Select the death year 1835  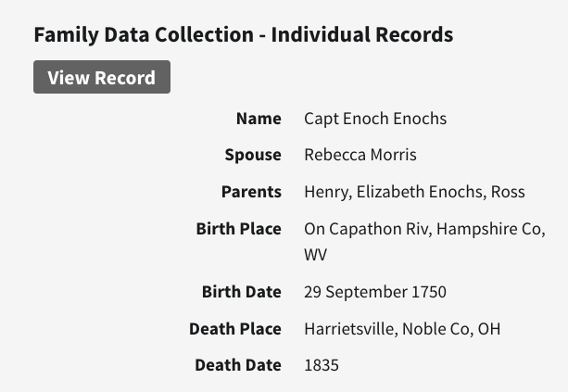click(x=322, y=365)
